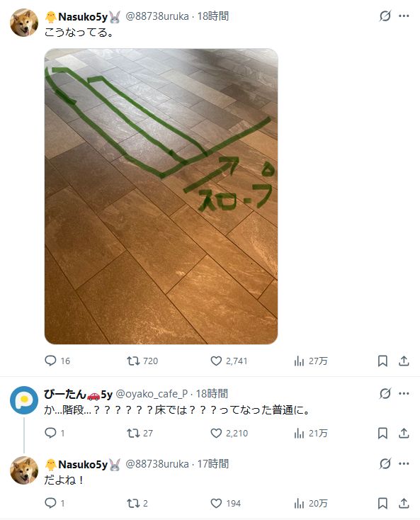Share the first post with the floor image
The image size is (420, 520).
click(x=404, y=361)
